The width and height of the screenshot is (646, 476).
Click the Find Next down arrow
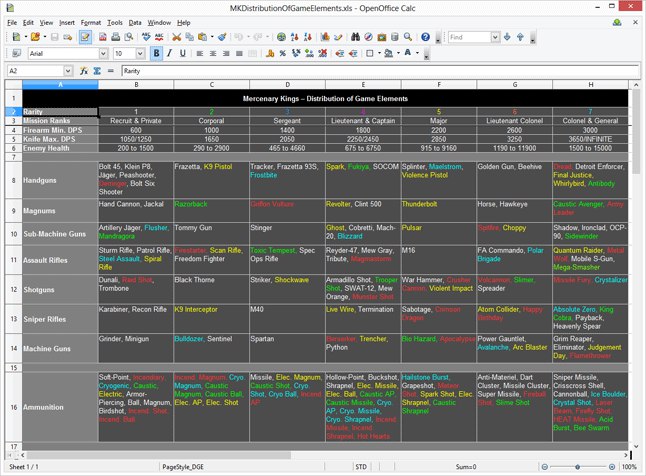point(507,37)
